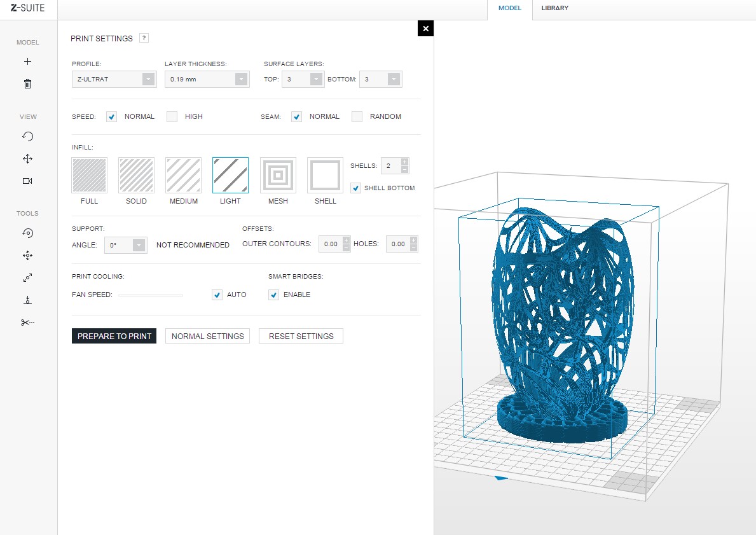
Task: Toggle the Shell Bottom checkbox
Action: click(x=355, y=188)
